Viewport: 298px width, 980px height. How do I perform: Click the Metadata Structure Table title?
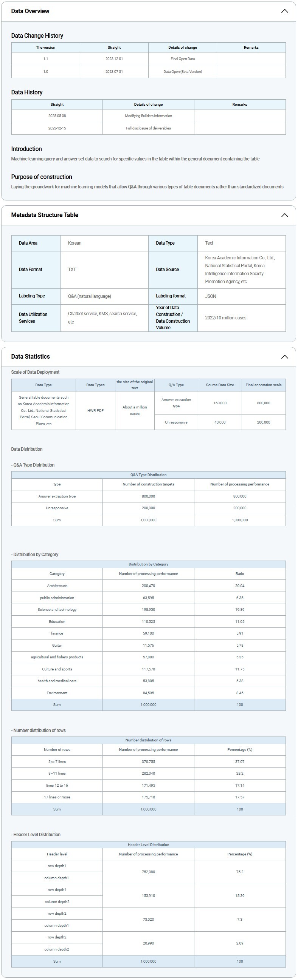coord(45,215)
